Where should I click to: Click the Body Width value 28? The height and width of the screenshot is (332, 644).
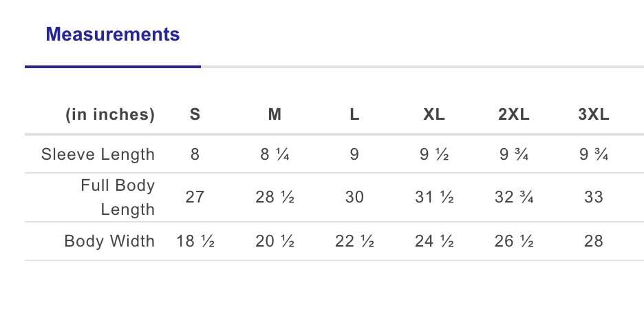tap(594, 242)
